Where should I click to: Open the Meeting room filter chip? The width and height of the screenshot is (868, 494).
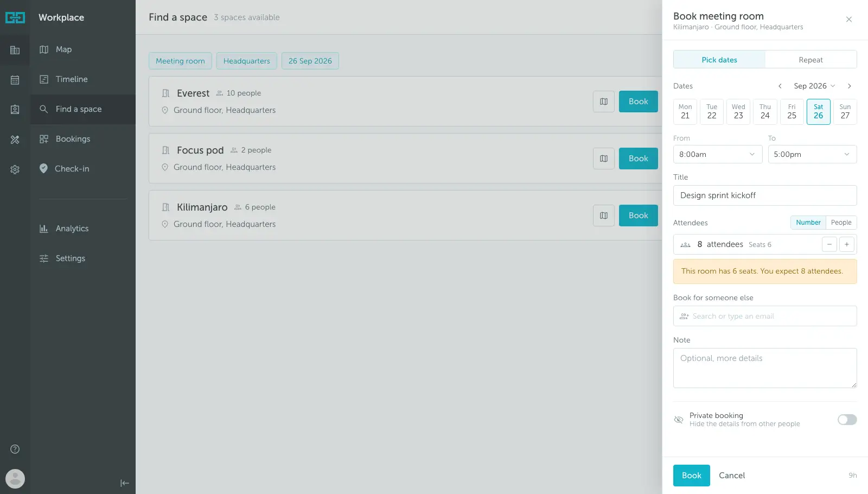coord(180,61)
